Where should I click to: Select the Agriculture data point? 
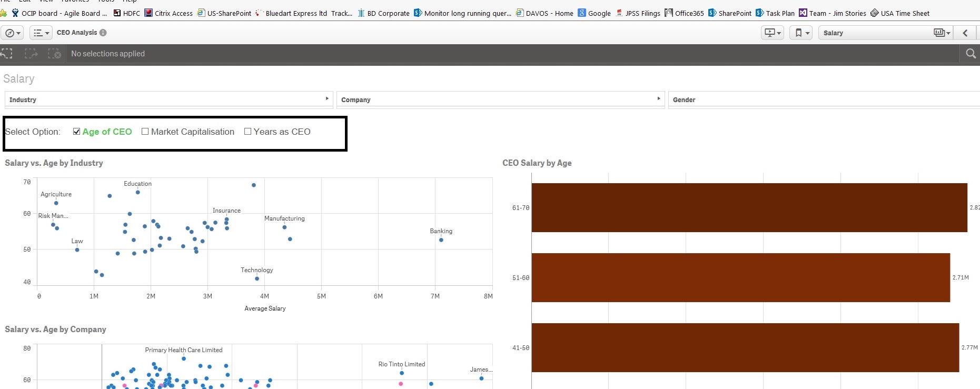56,203
